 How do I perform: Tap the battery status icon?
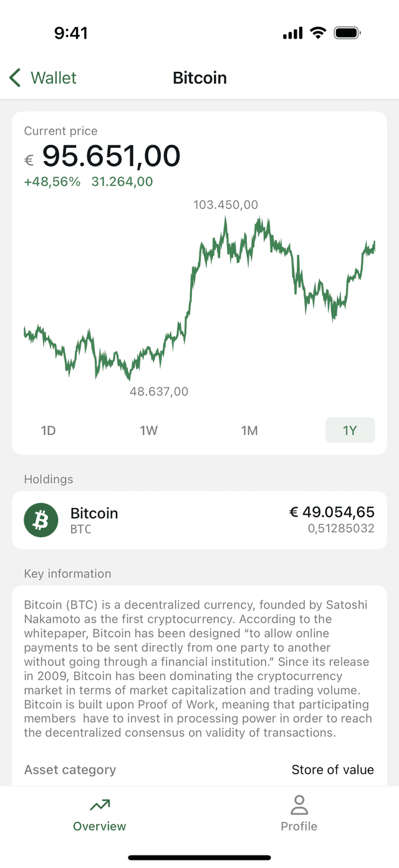pos(348,33)
